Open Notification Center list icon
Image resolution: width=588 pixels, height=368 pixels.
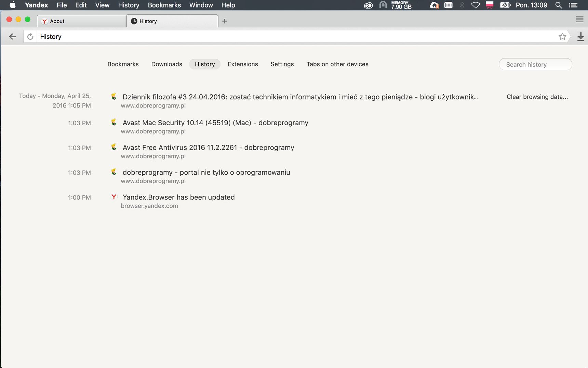coord(573,5)
